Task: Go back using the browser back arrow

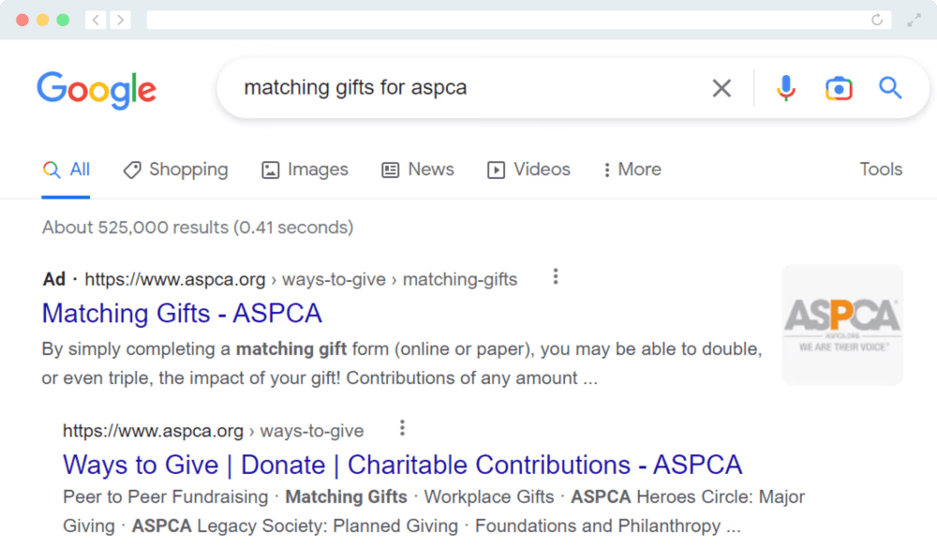Action: (x=95, y=19)
